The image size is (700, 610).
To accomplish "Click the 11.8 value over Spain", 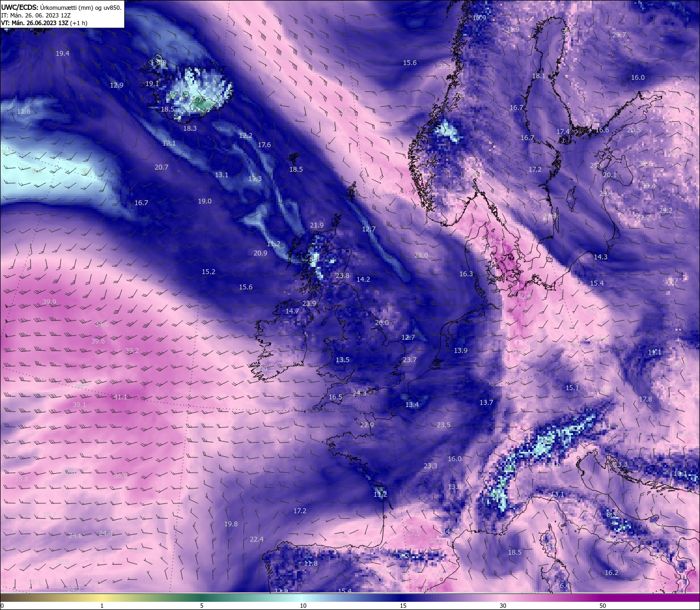I will (311, 563).
